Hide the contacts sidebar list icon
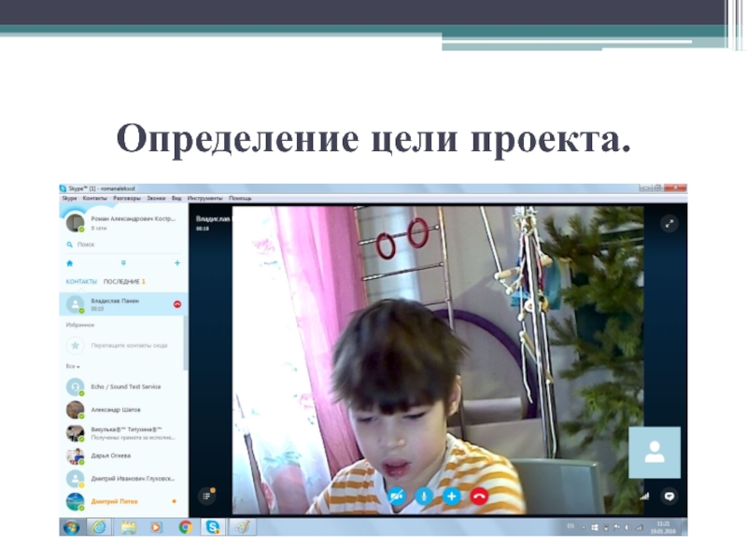Screen dimensions: 747x560 207,496
